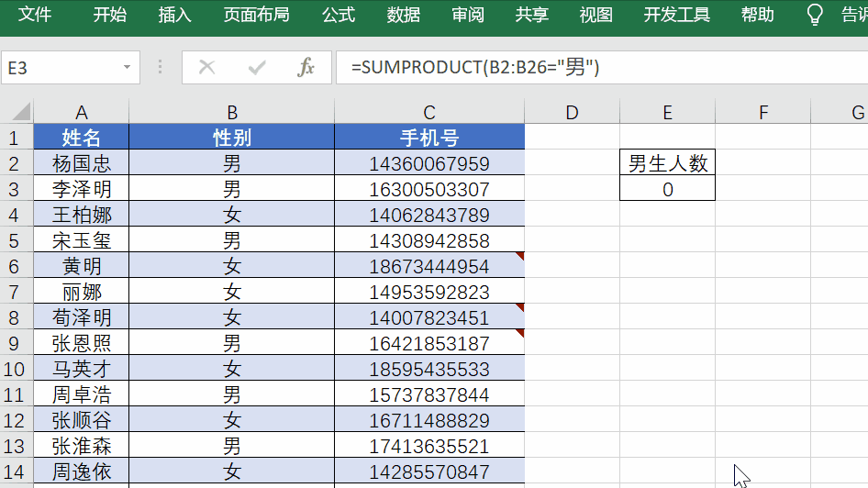Select column F header

pyautogui.click(x=762, y=112)
